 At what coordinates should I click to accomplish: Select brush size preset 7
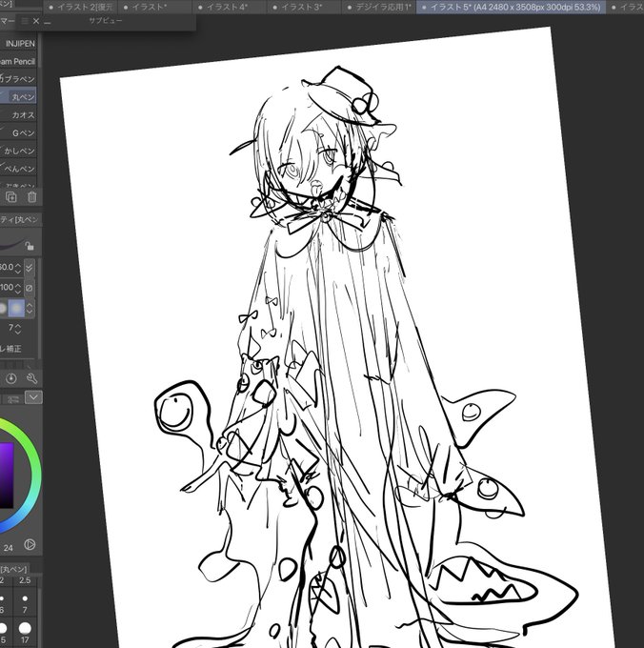coord(25,602)
